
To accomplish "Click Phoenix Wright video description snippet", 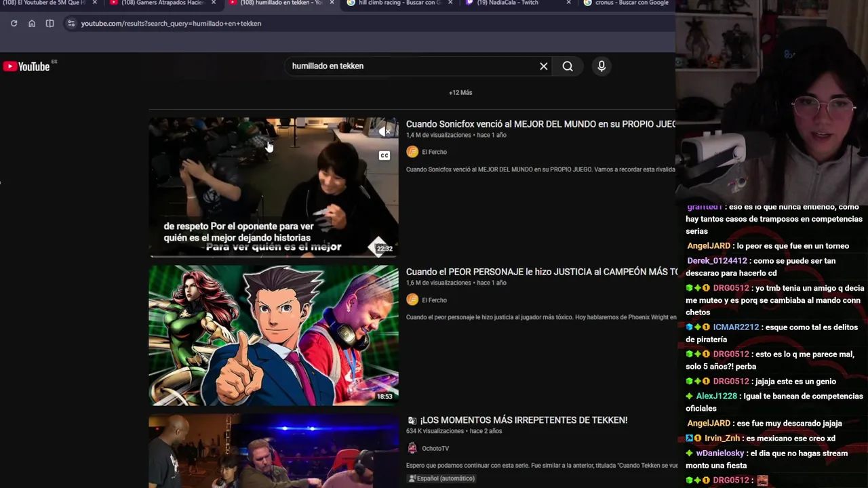I will (x=541, y=317).
